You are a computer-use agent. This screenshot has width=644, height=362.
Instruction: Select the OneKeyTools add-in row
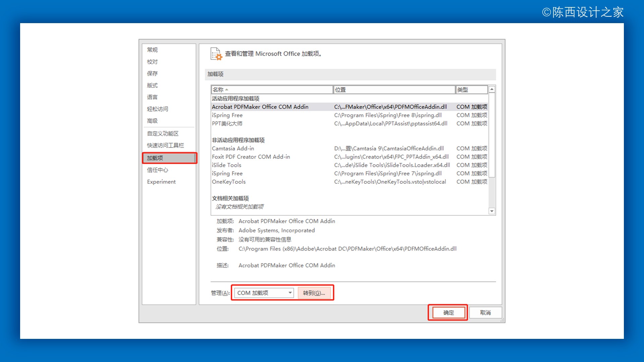(x=350, y=182)
